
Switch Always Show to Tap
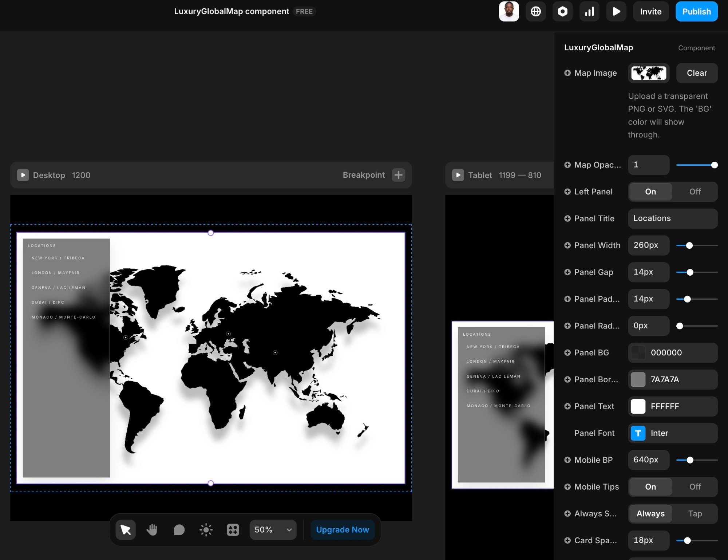pyautogui.click(x=695, y=514)
